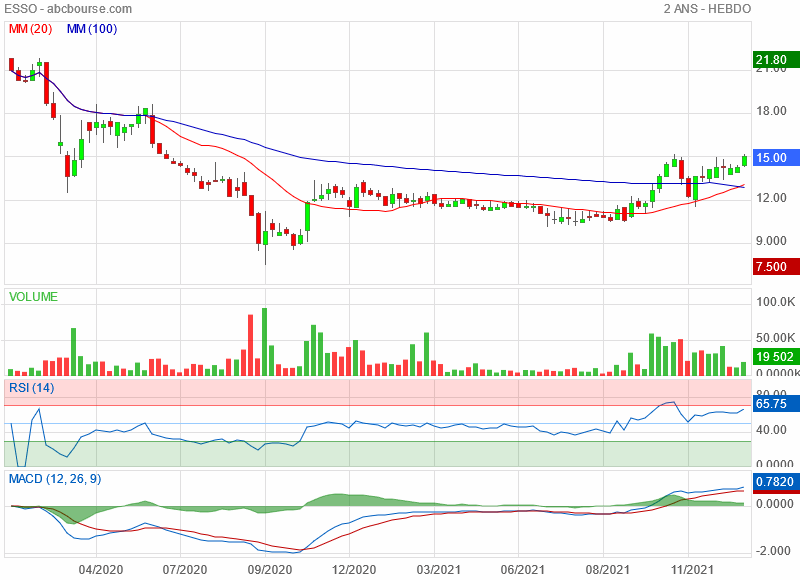Click the RSI (14) indicator label
This screenshot has width=800, height=580.
point(32,388)
